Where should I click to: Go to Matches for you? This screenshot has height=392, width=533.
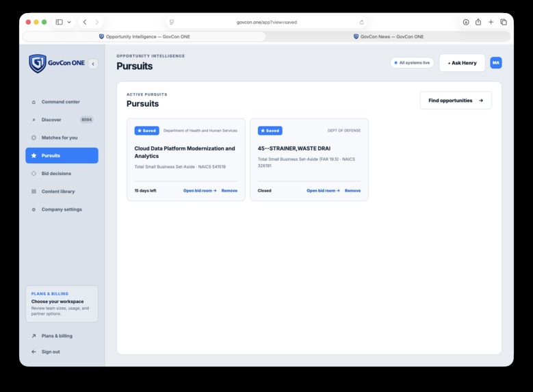62,138
